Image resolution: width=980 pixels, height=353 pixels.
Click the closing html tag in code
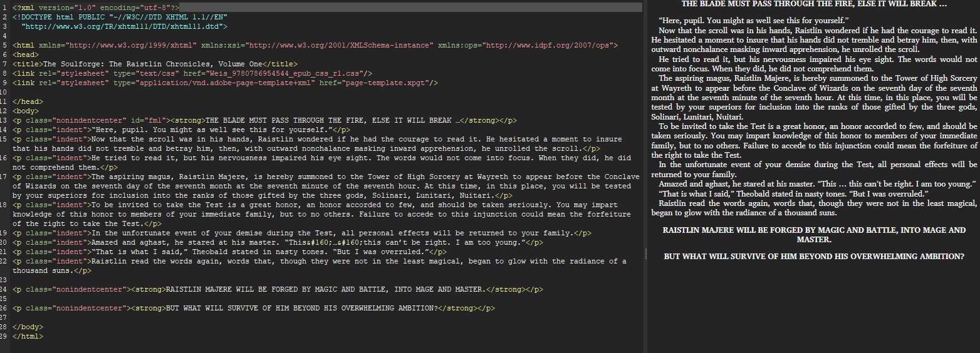click(x=28, y=336)
